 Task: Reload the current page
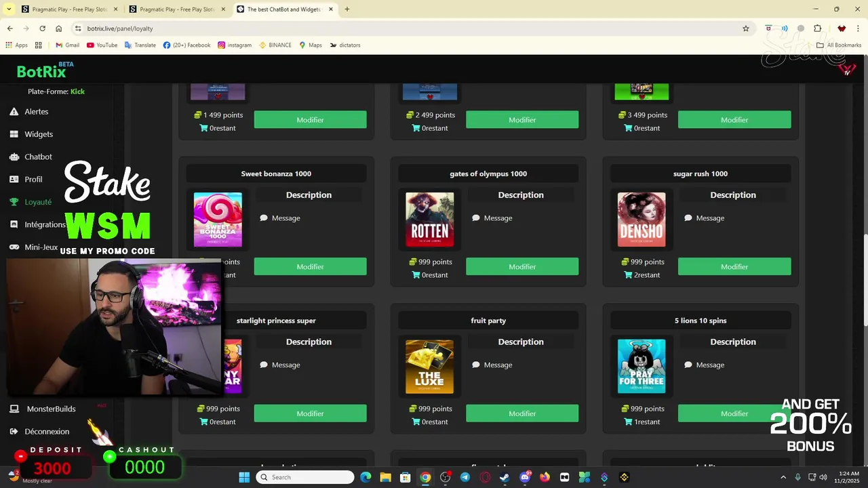42,28
